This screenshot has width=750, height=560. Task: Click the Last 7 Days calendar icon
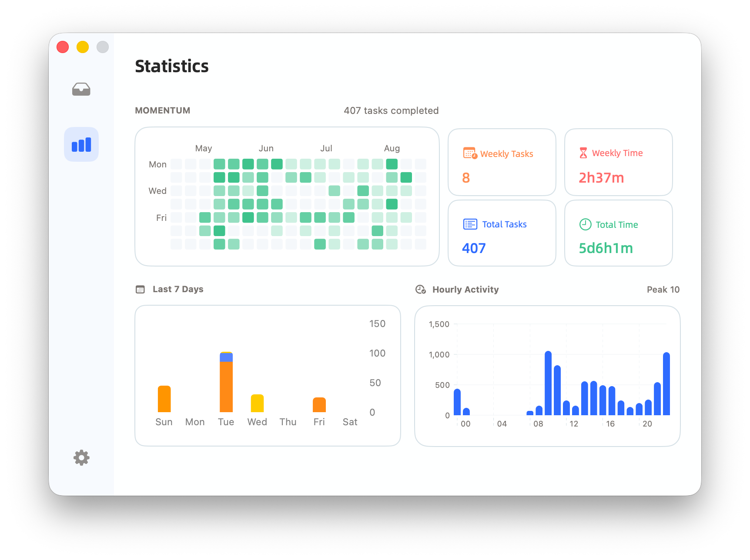point(140,290)
